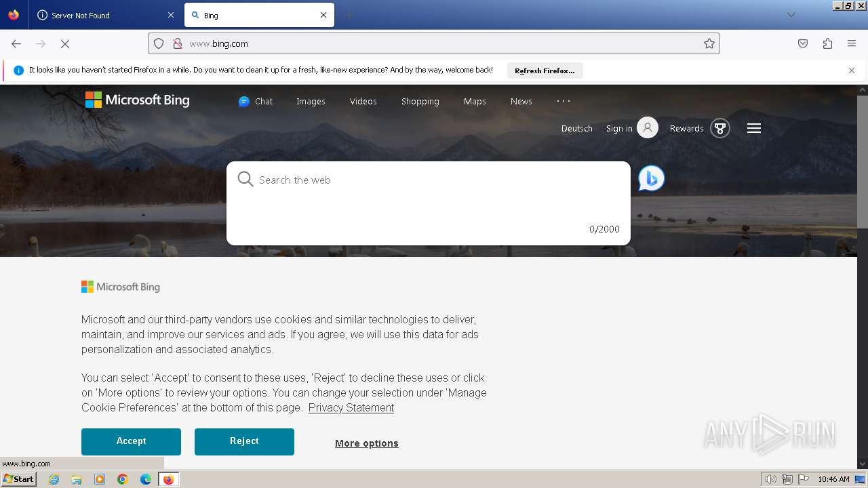Open Save to Pocket icon
The height and width of the screenshot is (488, 868).
click(803, 43)
